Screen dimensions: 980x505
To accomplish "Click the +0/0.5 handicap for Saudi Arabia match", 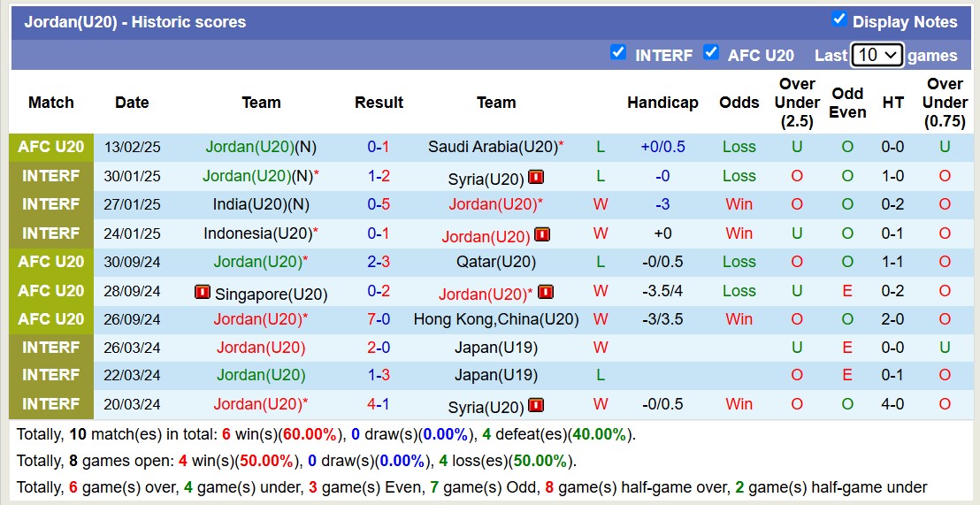I will tap(662, 147).
